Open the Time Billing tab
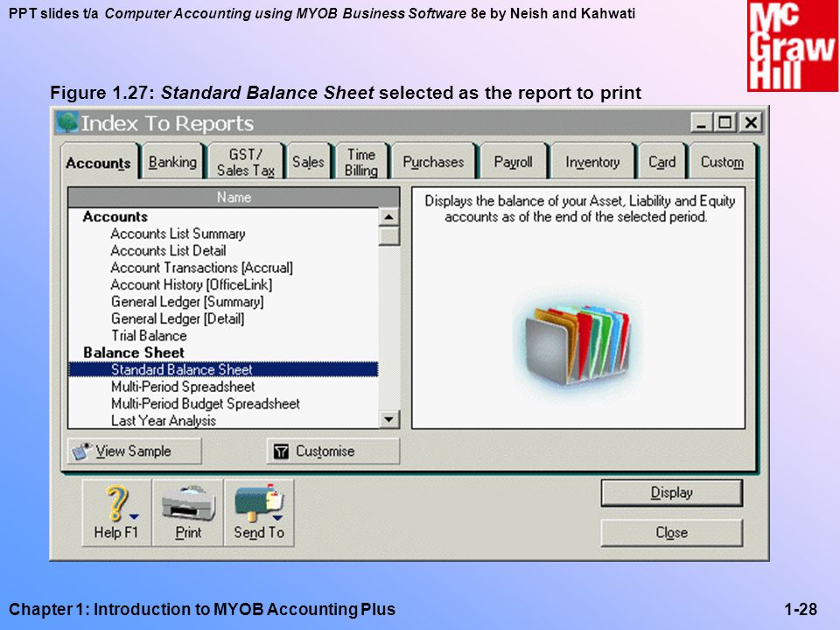840x630 pixels. point(361,162)
